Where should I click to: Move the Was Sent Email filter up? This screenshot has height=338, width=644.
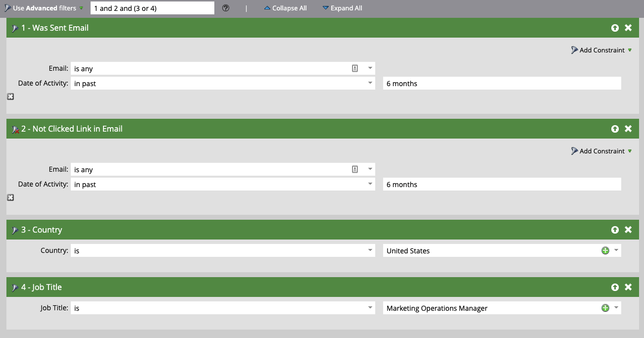[x=615, y=28]
